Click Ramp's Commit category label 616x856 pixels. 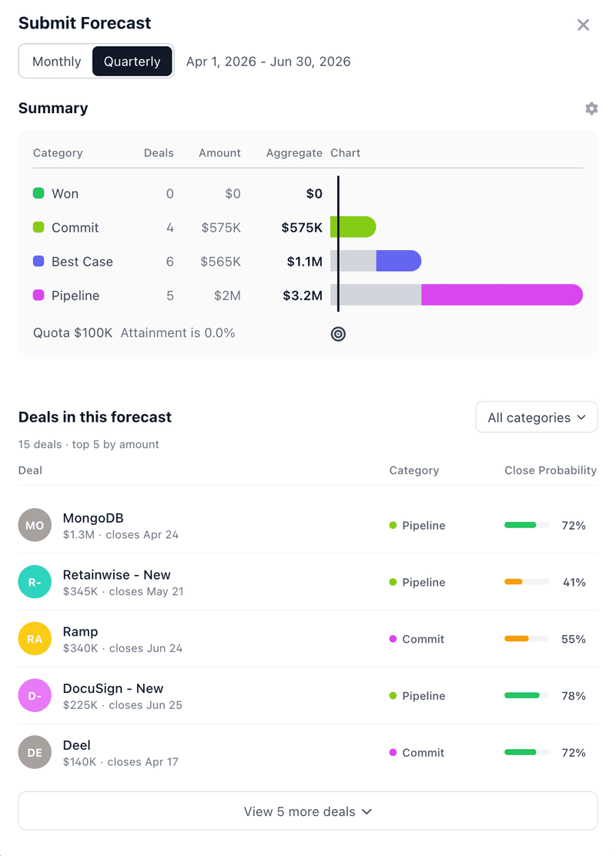[423, 639]
